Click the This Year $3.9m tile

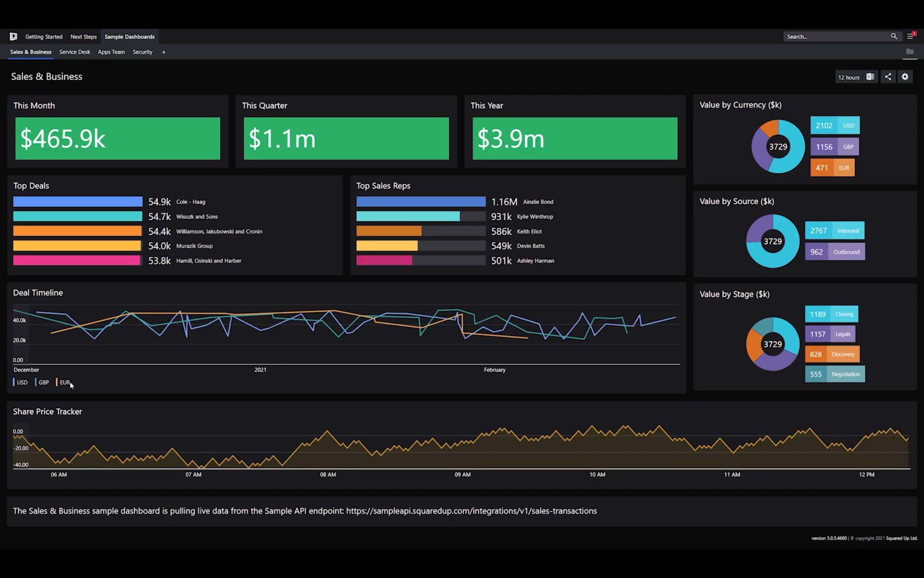pyautogui.click(x=575, y=138)
